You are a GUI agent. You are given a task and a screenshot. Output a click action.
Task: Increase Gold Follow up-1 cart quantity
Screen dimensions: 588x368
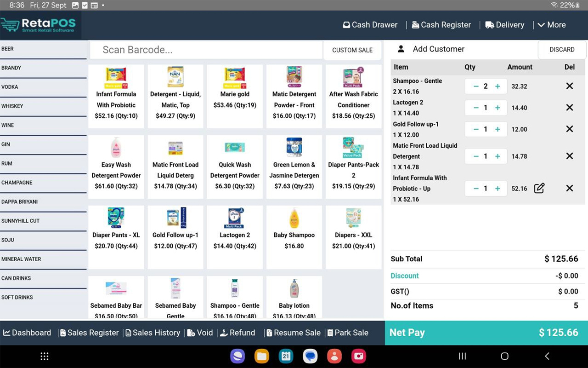point(498,129)
